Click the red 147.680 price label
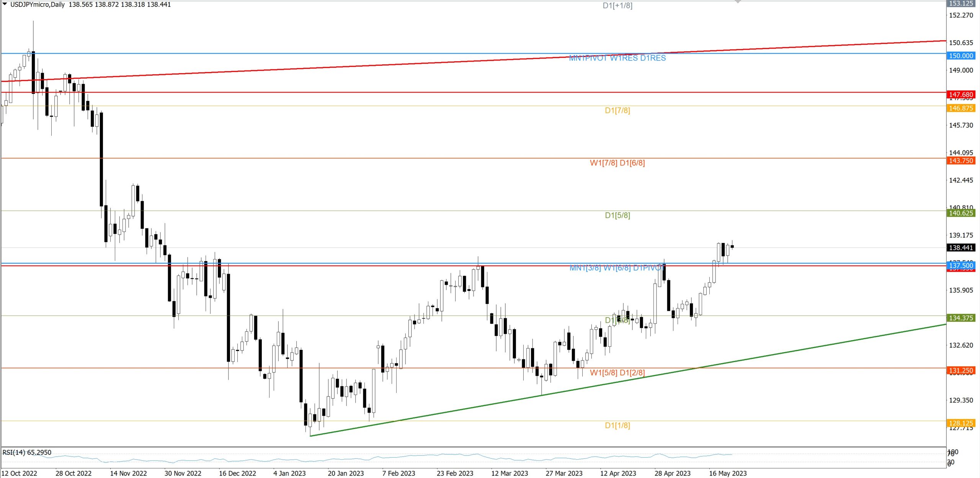The width and height of the screenshot is (980, 478). click(961, 95)
